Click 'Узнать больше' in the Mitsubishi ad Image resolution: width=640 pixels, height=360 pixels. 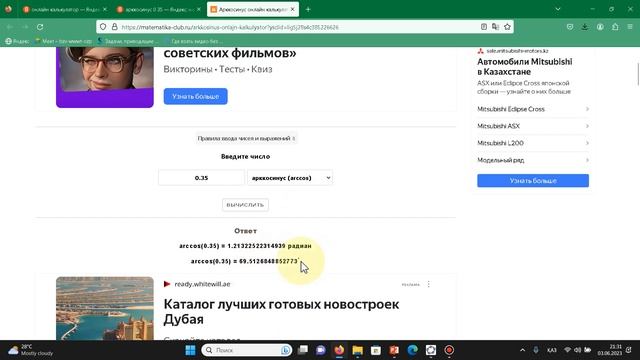point(533,180)
